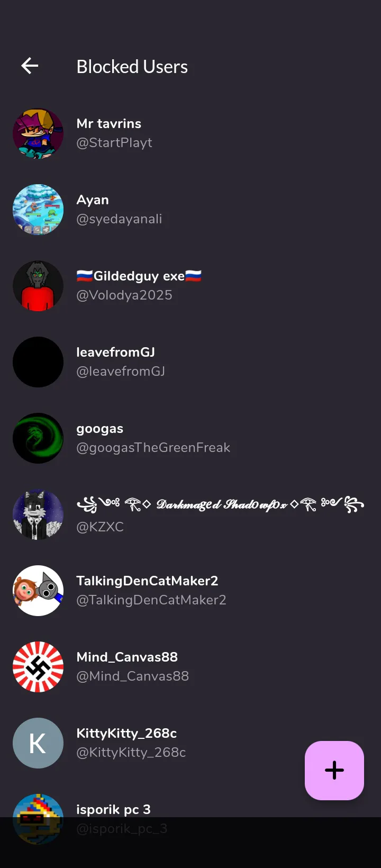Tap the wolf avatar of @KZXC
Image resolution: width=381 pixels, height=868 pixels.
point(38,515)
